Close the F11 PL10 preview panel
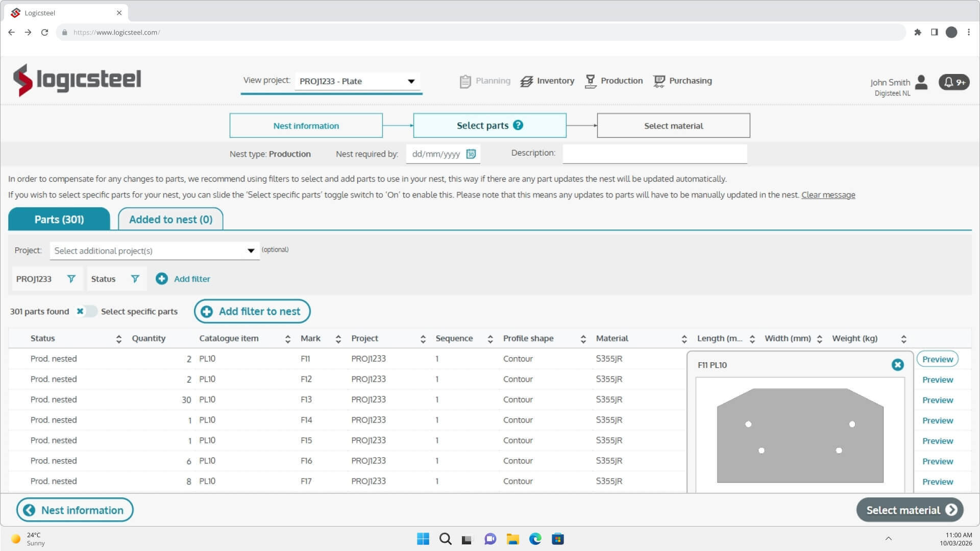The height and width of the screenshot is (551, 980). tap(897, 365)
